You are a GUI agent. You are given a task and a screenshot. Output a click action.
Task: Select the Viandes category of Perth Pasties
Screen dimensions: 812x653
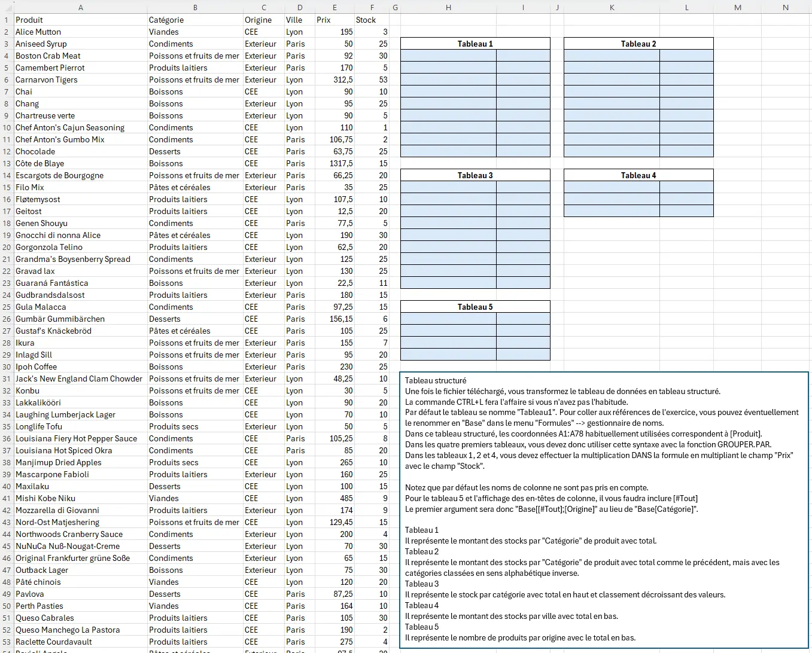[195, 606]
